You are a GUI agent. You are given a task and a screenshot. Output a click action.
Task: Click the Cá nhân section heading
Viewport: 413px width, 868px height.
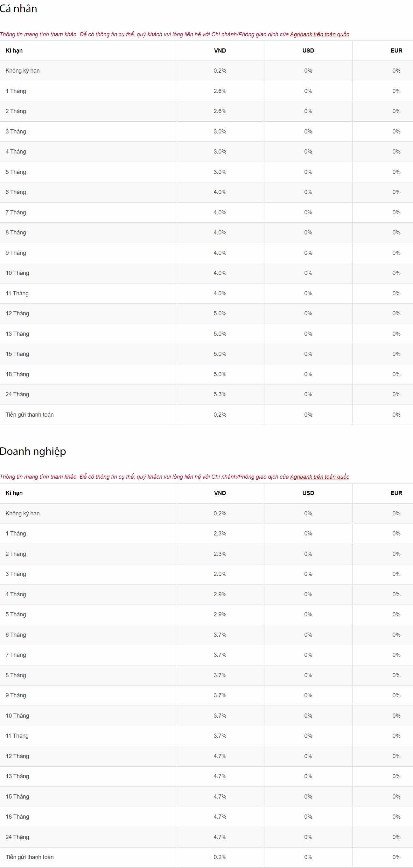coord(18,9)
